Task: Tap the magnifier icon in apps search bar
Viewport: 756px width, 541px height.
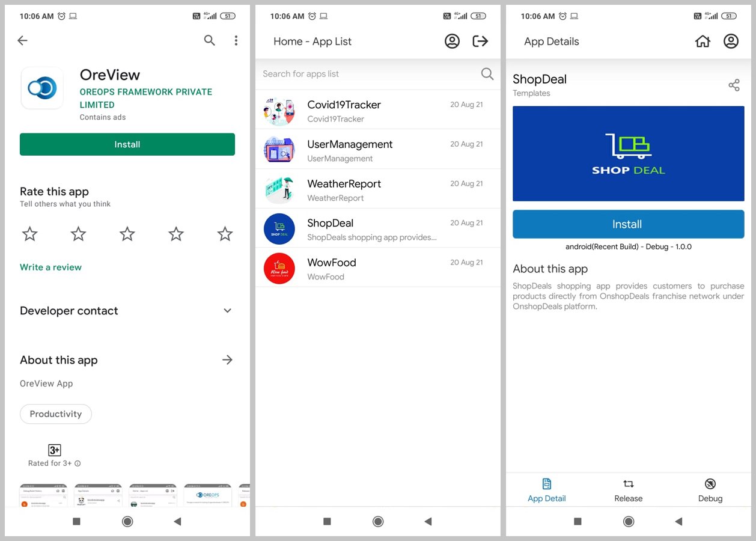Action: coord(487,74)
